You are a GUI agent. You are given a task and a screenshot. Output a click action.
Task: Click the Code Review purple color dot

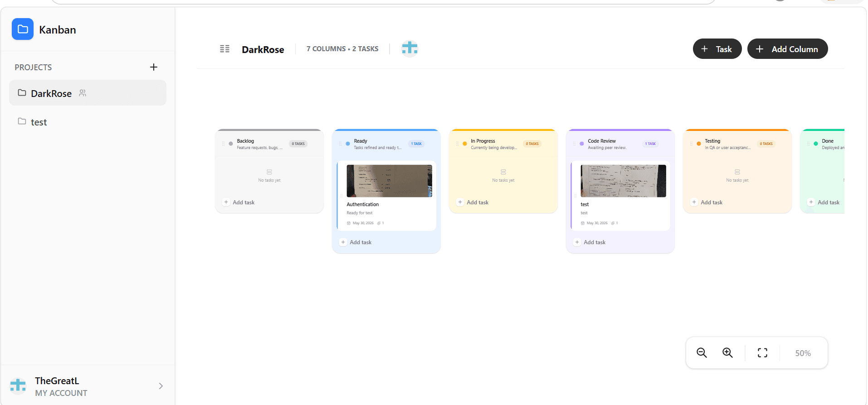click(x=582, y=144)
